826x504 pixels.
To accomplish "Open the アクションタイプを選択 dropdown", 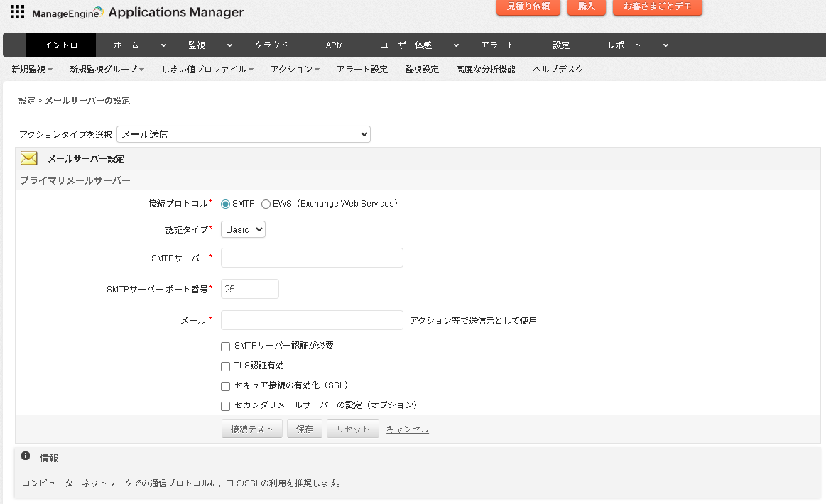I will pyautogui.click(x=243, y=134).
